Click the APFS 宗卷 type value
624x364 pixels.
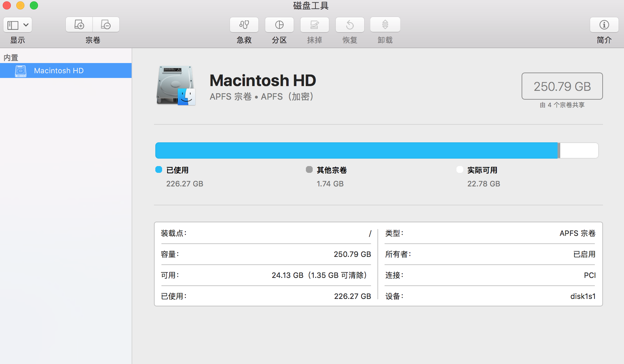click(578, 233)
